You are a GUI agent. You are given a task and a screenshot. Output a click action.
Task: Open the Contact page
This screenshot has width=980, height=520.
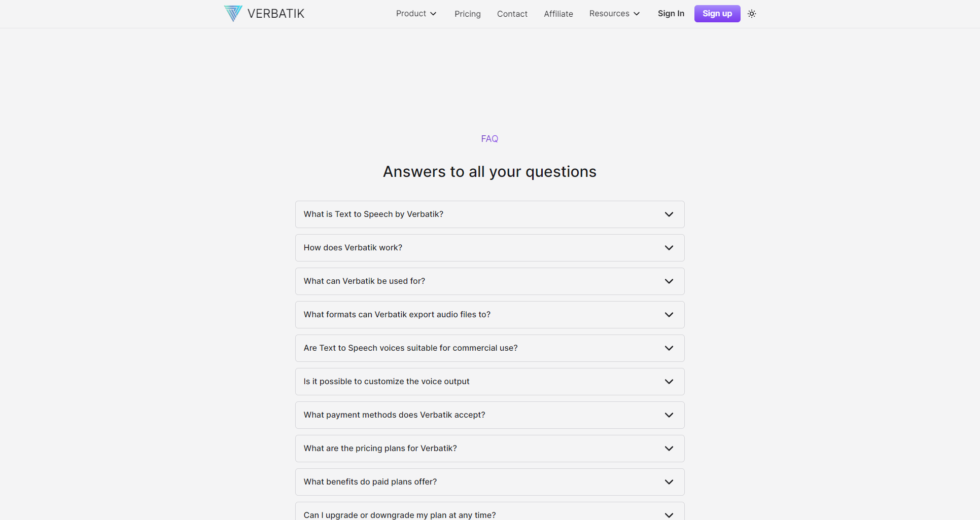(512, 14)
